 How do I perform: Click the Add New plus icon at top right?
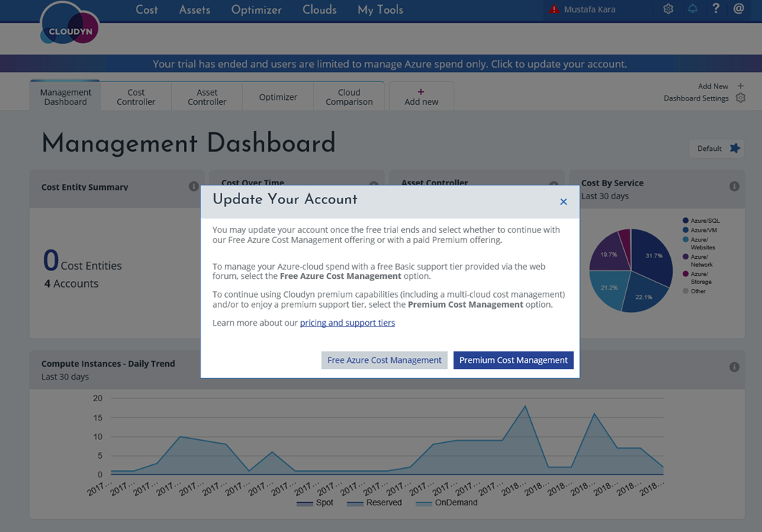coord(740,86)
